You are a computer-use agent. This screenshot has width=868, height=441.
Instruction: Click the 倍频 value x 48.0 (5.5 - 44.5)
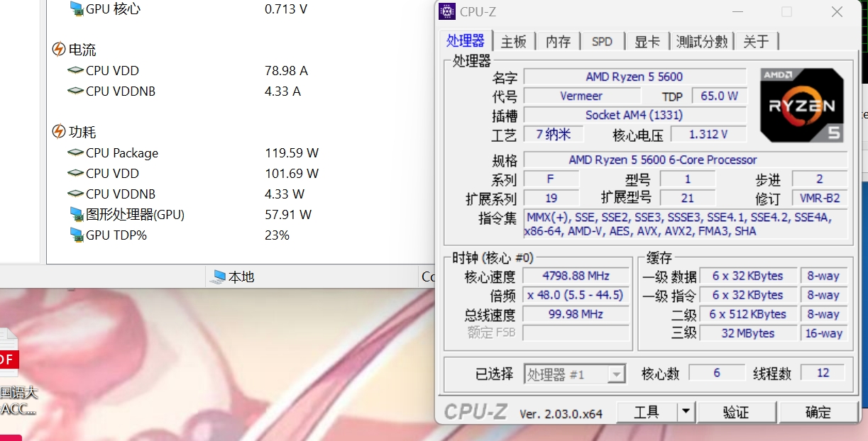(576, 295)
